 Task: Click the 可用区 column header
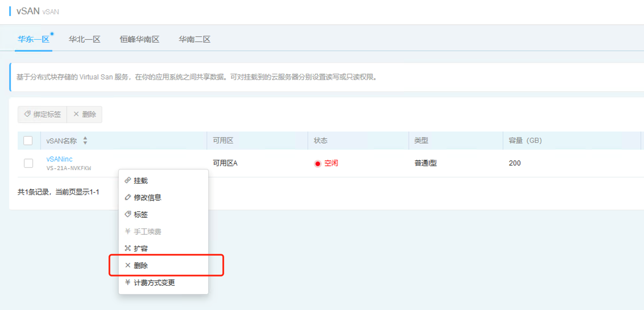(x=223, y=141)
